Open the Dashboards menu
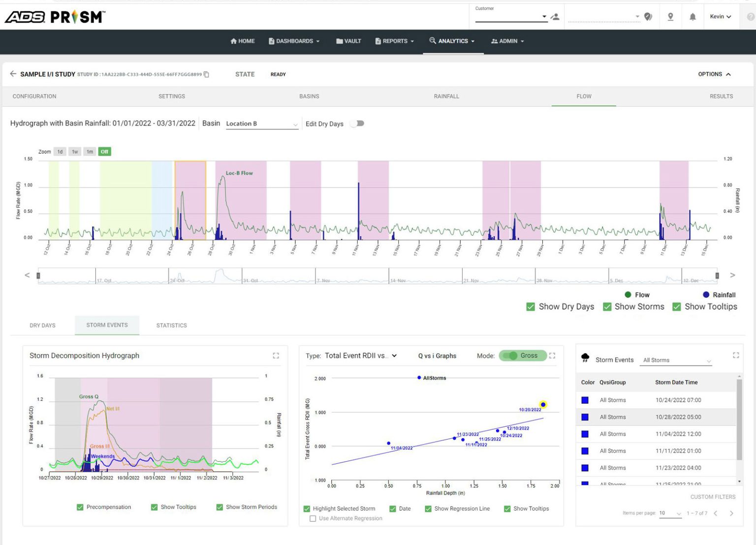Screen dimensions: 756x545 click(294, 41)
